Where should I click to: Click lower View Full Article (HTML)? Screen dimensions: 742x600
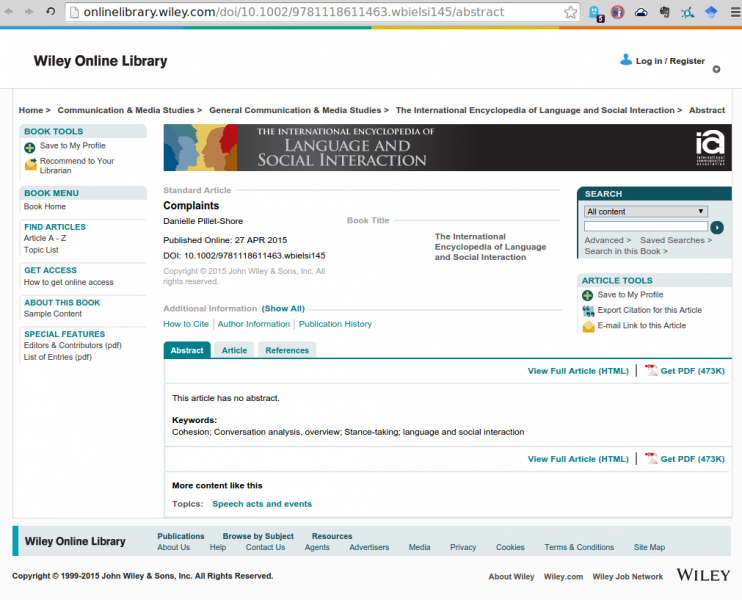tap(578, 459)
